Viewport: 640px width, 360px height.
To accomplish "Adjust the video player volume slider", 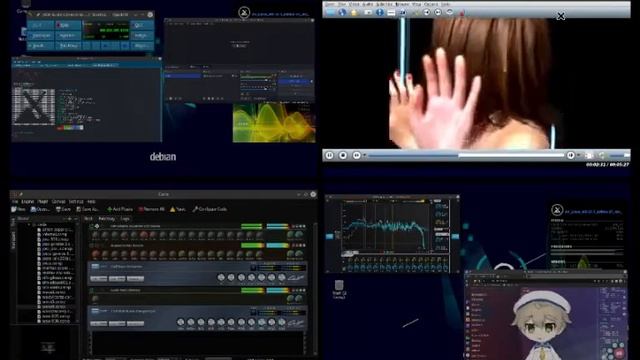I will pos(620,155).
